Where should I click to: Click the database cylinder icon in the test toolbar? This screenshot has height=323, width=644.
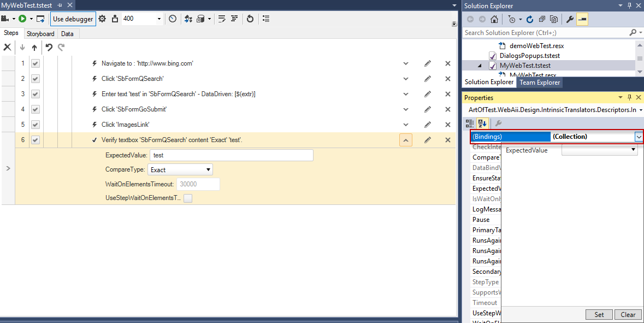point(200,19)
